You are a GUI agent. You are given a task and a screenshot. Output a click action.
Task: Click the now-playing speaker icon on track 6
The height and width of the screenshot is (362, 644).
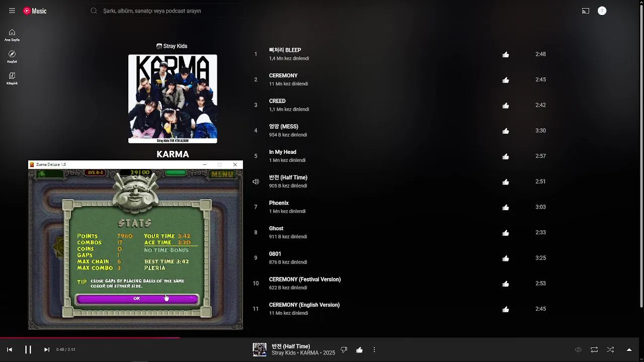256,182
